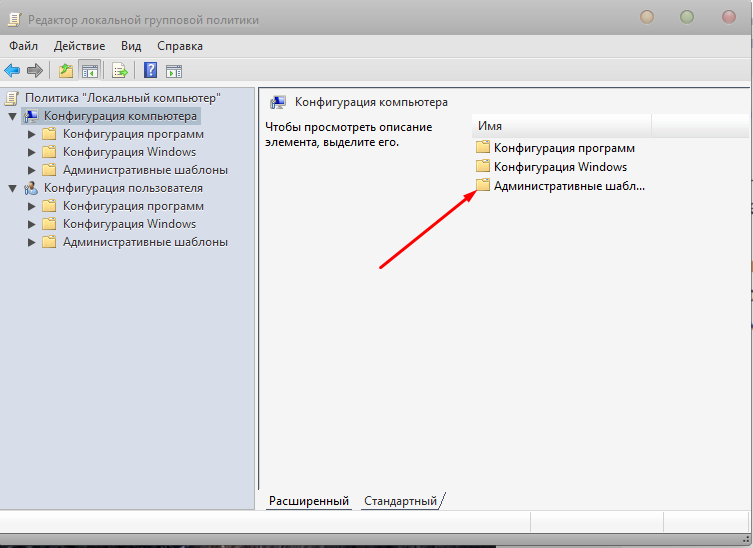Switch to the Стандартный tab
The image size is (753, 548).
(401, 501)
